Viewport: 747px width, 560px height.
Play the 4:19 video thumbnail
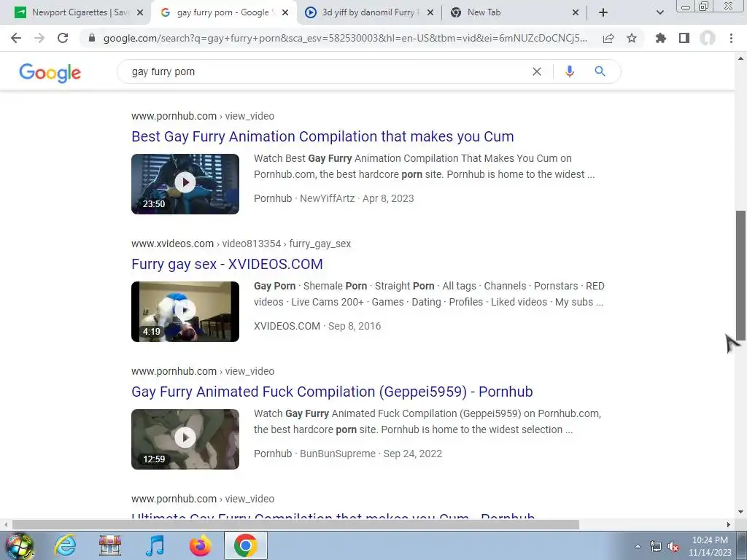(x=185, y=311)
